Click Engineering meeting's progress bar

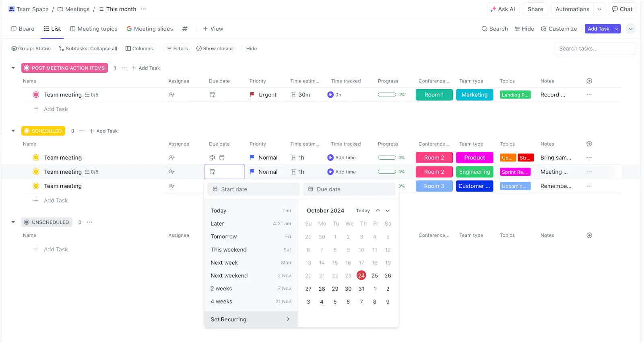pos(387,172)
